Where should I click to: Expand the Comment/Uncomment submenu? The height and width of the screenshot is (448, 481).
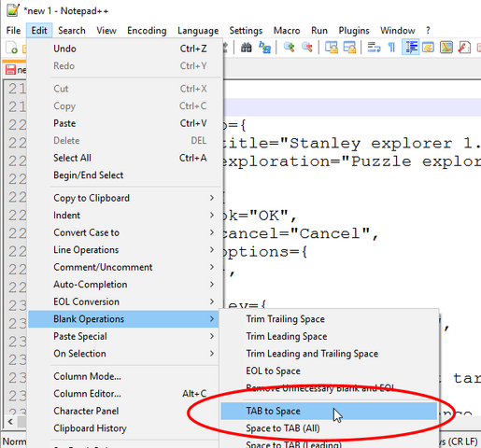[124, 267]
